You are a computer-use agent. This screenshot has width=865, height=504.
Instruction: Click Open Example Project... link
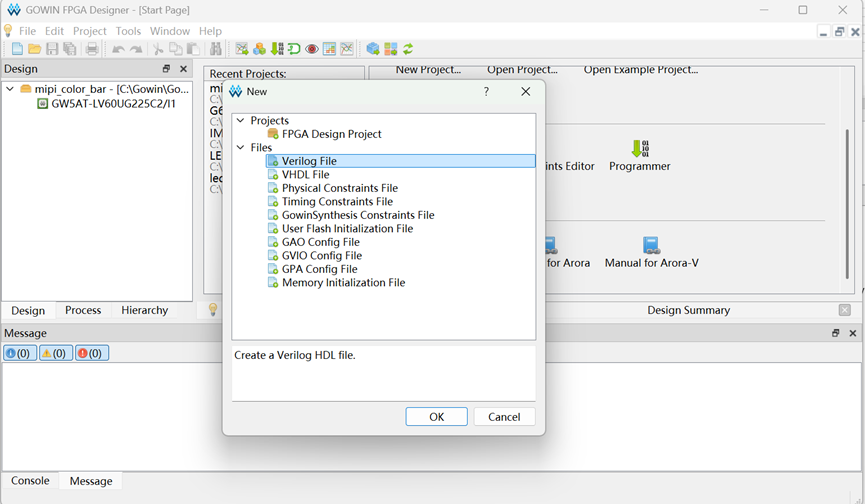(x=641, y=70)
